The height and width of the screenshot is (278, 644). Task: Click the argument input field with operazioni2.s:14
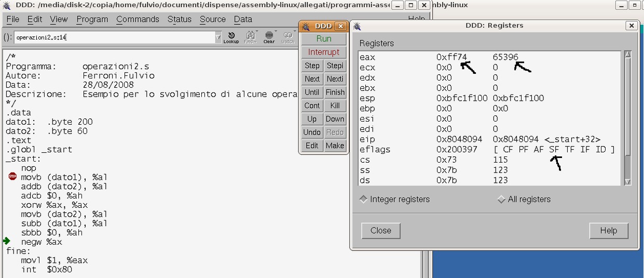point(114,37)
